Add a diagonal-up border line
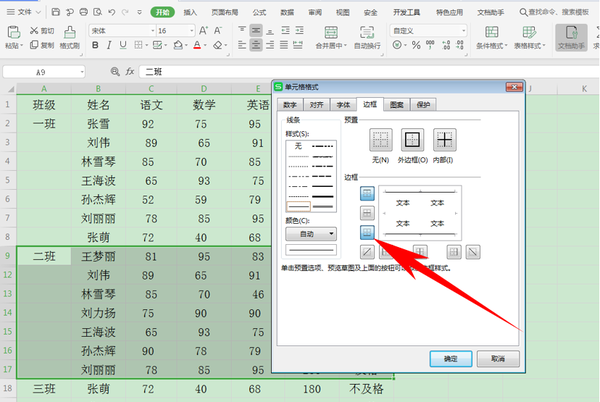The height and width of the screenshot is (402, 600). [367, 251]
